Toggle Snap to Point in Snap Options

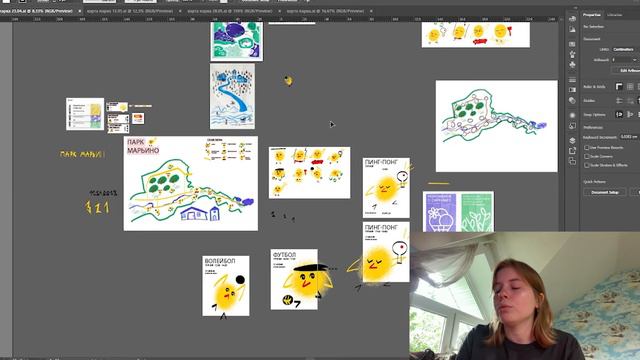click(619, 114)
